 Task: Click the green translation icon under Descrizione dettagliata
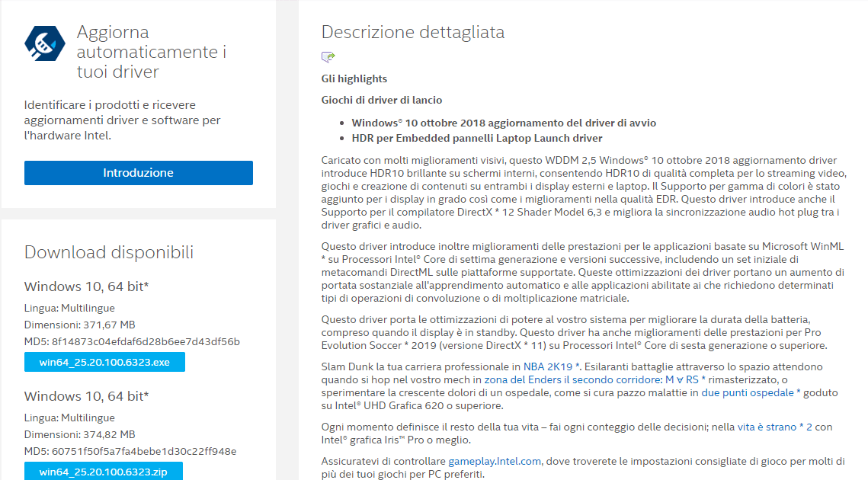[x=328, y=57]
